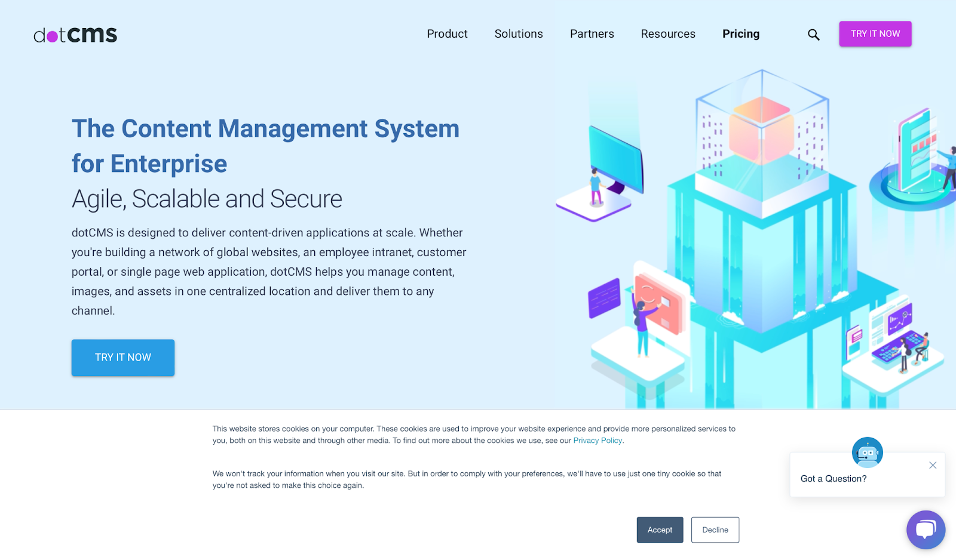Image resolution: width=956 pixels, height=560 pixels.
Task: Accept the cookie notice
Action: point(659,530)
